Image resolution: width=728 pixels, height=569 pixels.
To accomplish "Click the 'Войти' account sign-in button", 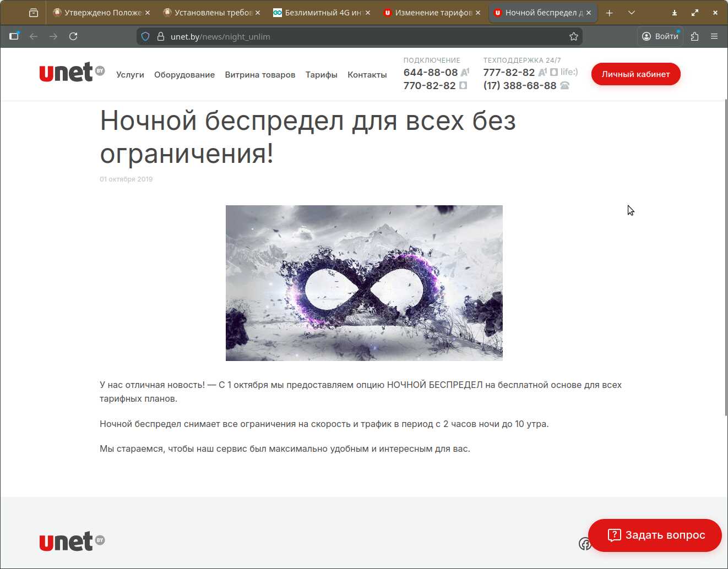I will click(660, 36).
